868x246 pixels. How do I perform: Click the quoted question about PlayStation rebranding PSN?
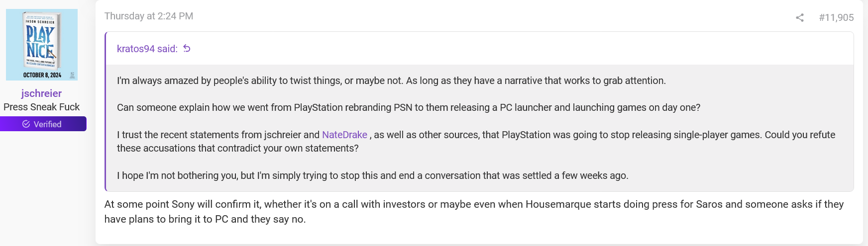point(408,108)
